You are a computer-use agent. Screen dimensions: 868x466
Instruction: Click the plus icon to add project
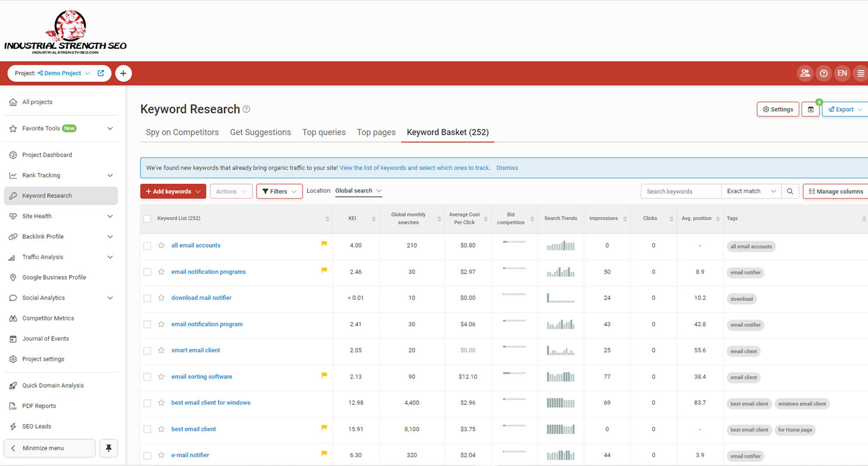pos(124,73)
